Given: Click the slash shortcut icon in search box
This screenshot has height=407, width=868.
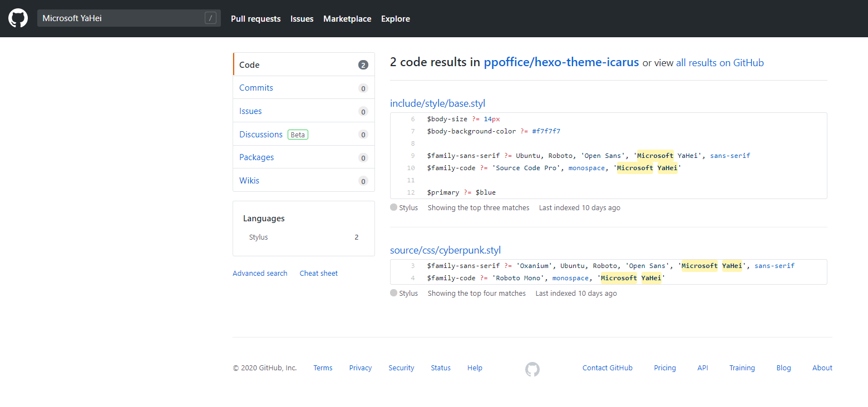Looking at the screenshot, I should (210, 18).
